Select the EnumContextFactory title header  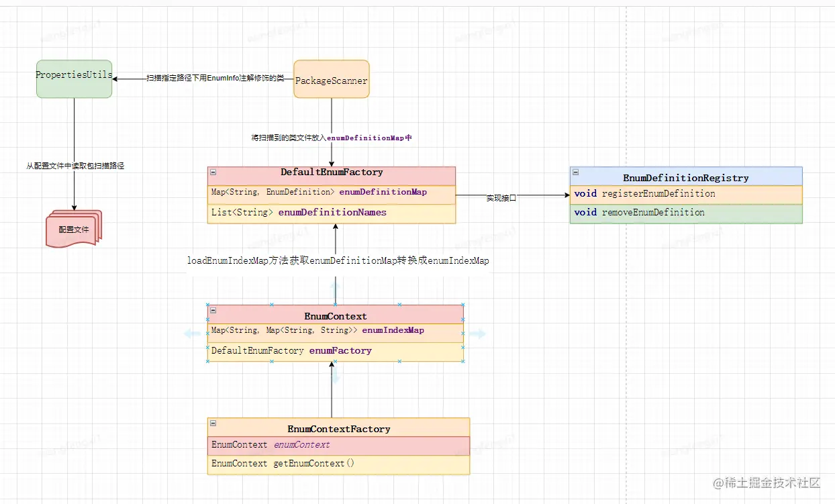tap(338, 427)
